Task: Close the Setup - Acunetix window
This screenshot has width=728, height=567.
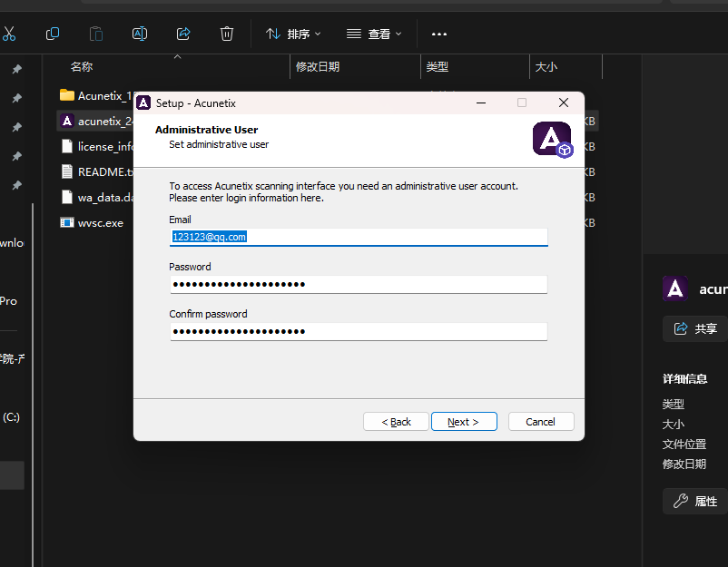Action: pyautogui.click(x=564, y=103)
